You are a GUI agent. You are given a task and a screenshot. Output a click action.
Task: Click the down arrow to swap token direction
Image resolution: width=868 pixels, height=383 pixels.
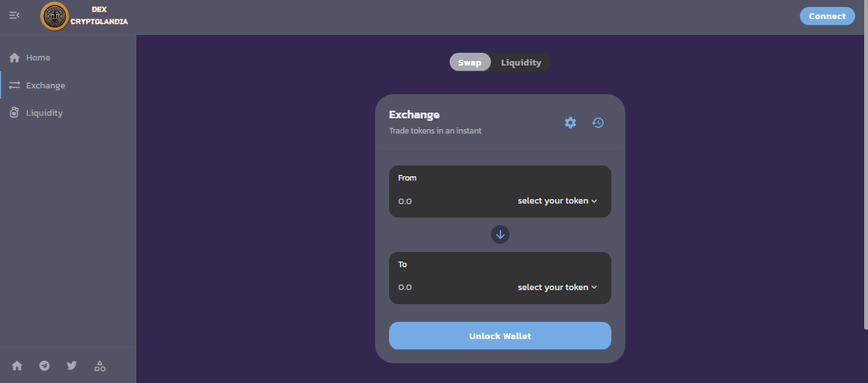500,235
